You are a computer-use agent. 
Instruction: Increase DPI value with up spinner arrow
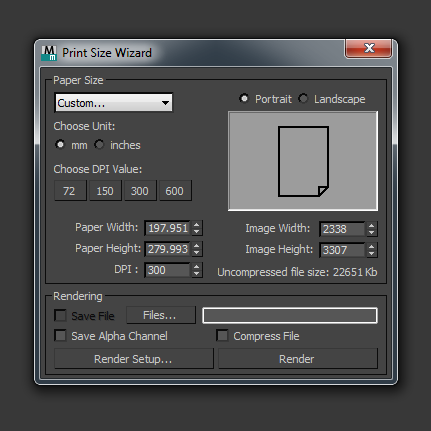(197, 267)
